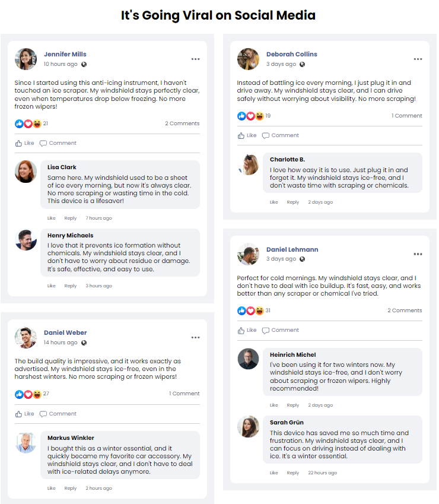Like Daniel Weber's post
The width and height of the screenshot is (439, 504).
(24, 414)
